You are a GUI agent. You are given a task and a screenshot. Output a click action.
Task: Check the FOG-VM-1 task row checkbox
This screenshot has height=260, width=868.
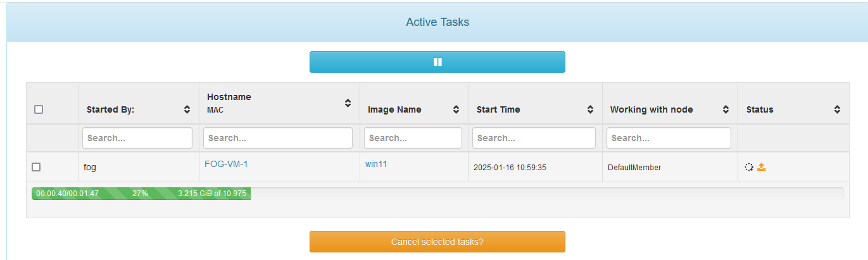(36, 167)
